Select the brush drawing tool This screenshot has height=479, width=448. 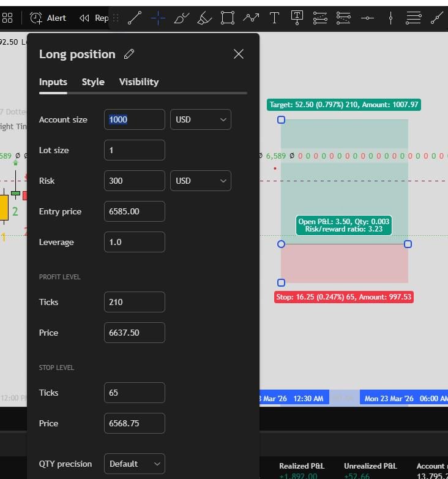tap(181, 18)
